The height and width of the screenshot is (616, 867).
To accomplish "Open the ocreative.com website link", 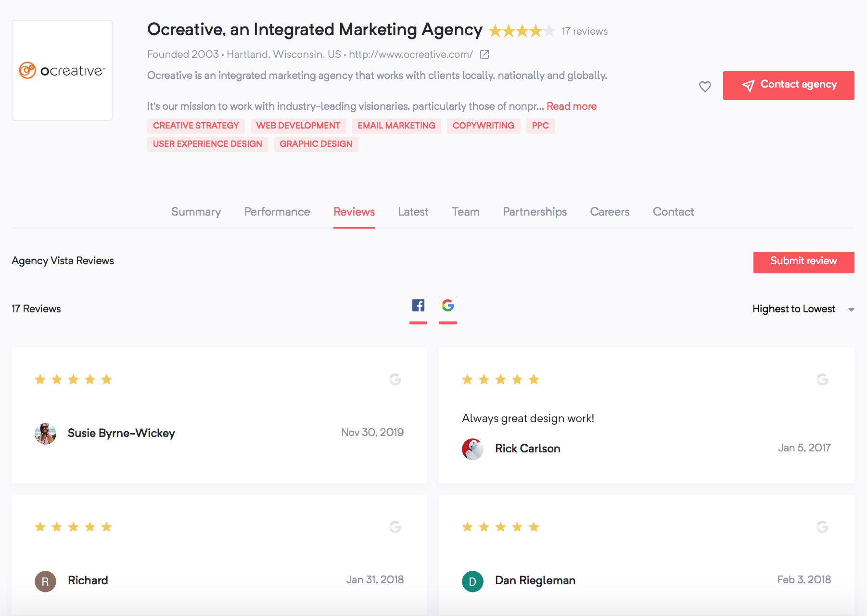I will [x=411, y=54].
